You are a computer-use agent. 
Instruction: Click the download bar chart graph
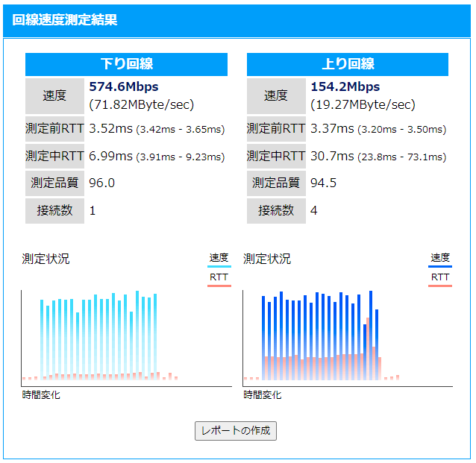pyautogui.click(x=126, y=337)
